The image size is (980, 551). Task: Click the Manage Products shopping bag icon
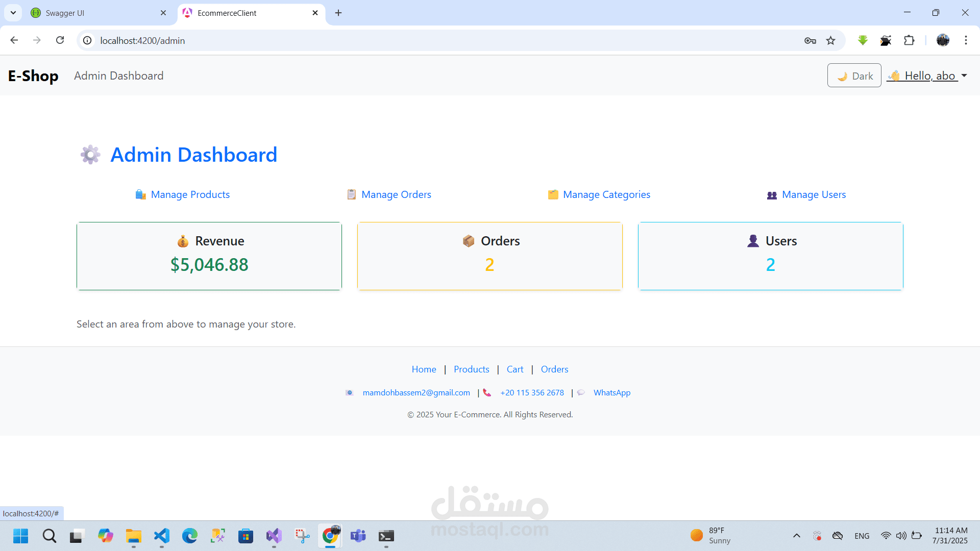140,194
